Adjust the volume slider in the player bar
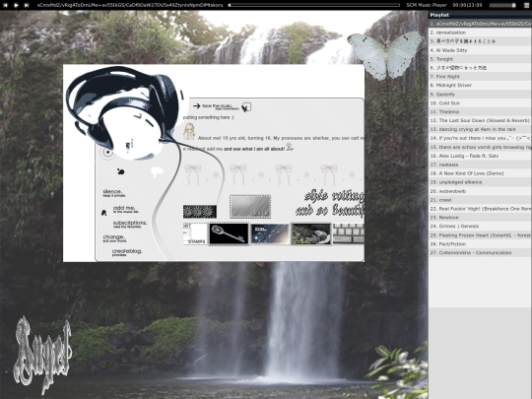Viewport: 532px width, 399px height. point(502,5)
